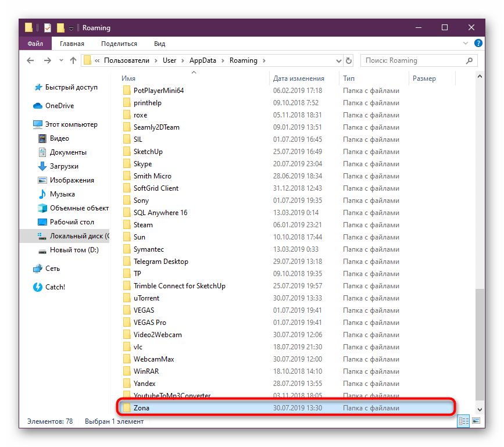The image size is (504, 447).
Task: Select Быстрый доступ in navigation pane
Action: tap(66, 87)
